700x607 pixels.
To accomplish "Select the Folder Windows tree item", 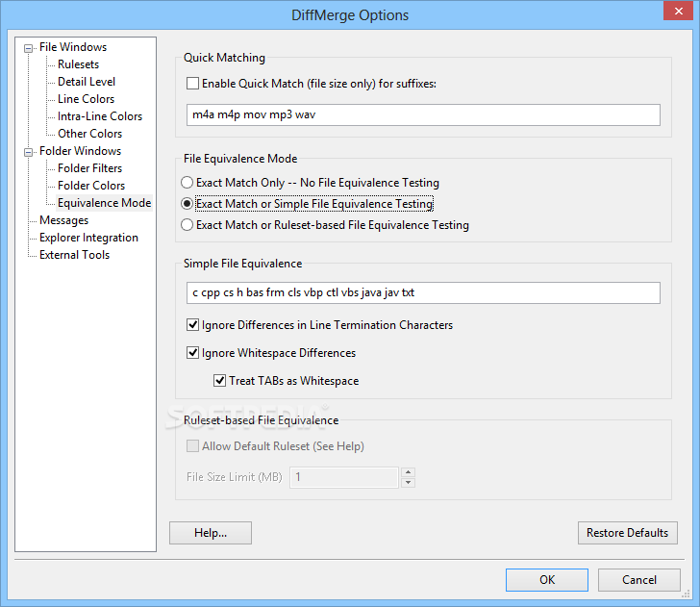I will tap(80, 151).
